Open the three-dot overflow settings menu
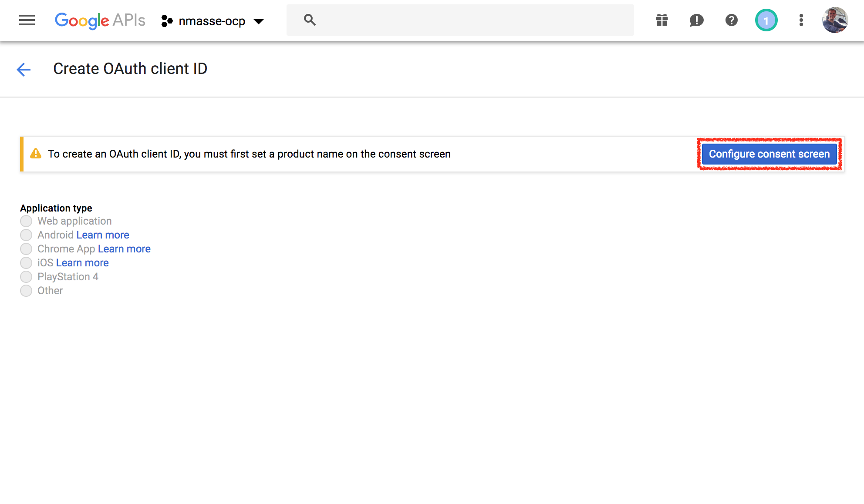 point(801,20)
